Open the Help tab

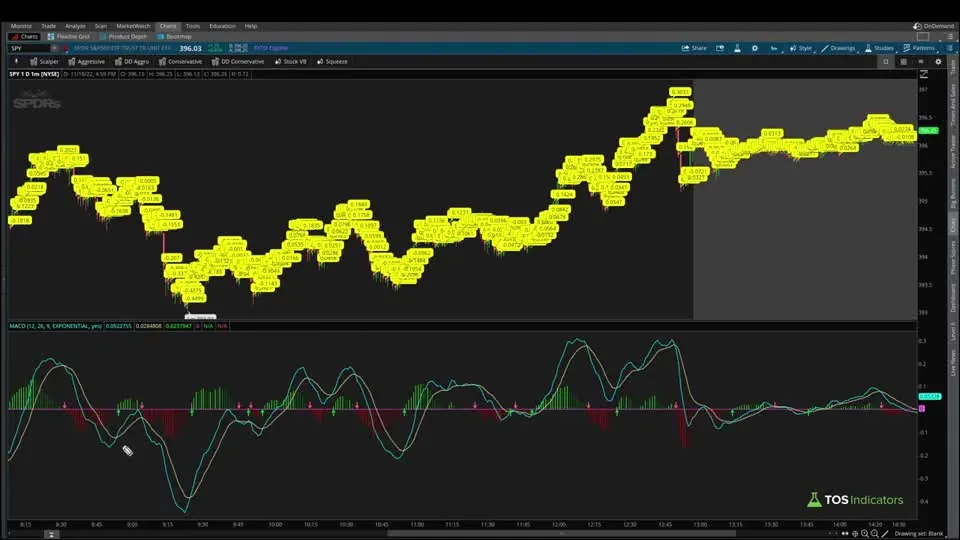[251, 26]
